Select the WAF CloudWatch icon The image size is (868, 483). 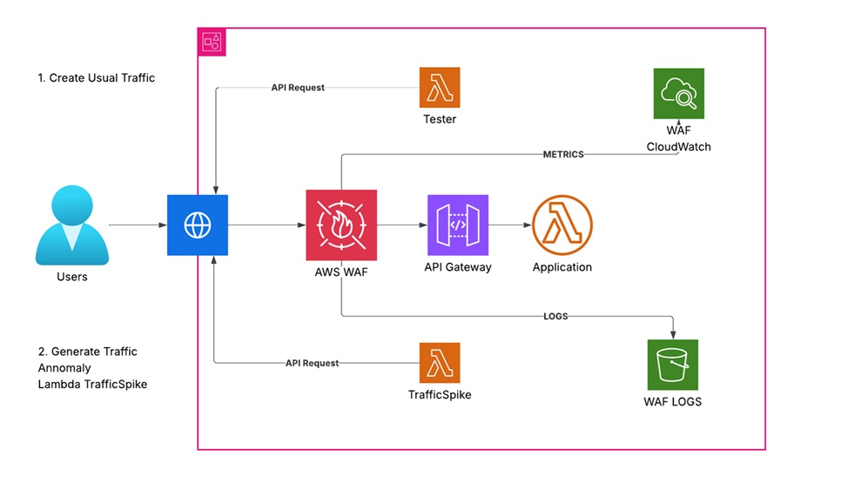pos(678,93)
